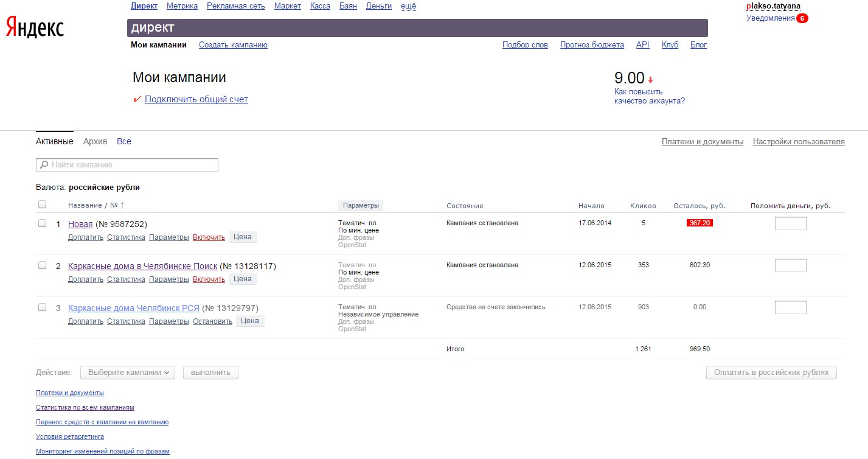The image size is (868, 459).
Task: Open Касса in the top menu
Action: pyautogui.click(x=320, y=6)
